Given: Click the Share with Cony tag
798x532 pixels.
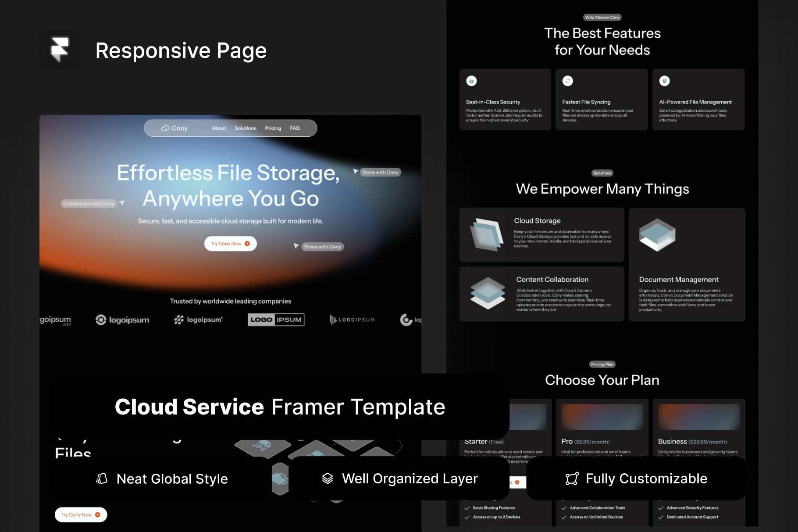Looking at the screenshot, I should [x=322, y=247].
